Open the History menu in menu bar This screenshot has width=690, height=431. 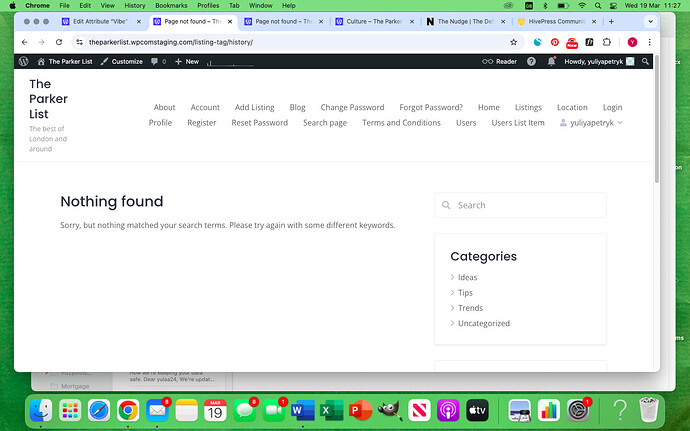(x=135, y=6)
